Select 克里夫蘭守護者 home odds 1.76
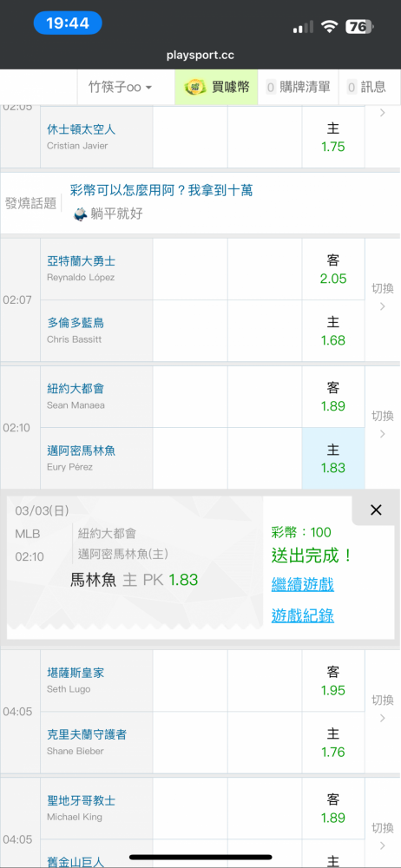Image resolution: width=401 pixels, height=868 pixels. pos(333,743)
